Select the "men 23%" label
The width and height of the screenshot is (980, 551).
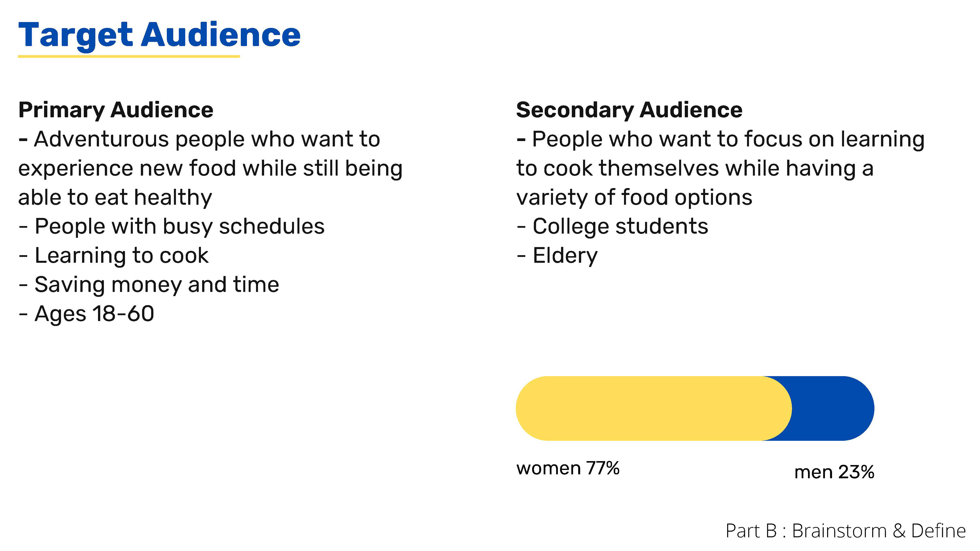coord(834,472)
